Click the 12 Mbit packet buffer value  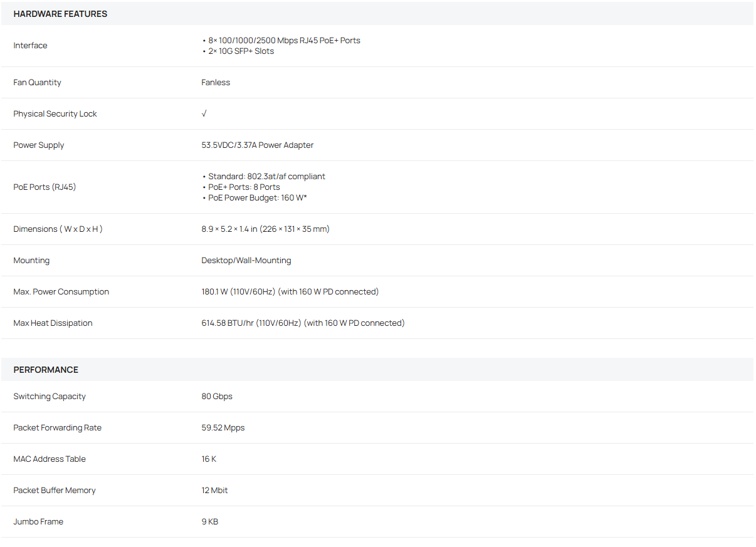click(214, 490)
